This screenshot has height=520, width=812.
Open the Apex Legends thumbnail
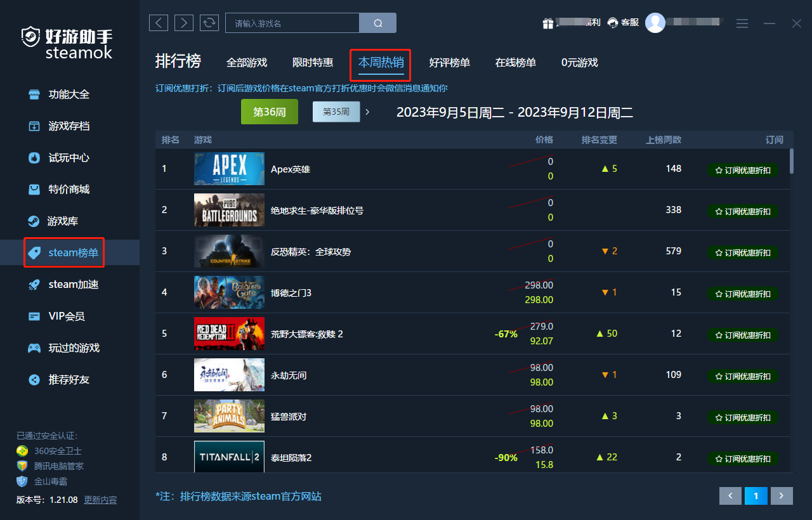tap(229, 169)
